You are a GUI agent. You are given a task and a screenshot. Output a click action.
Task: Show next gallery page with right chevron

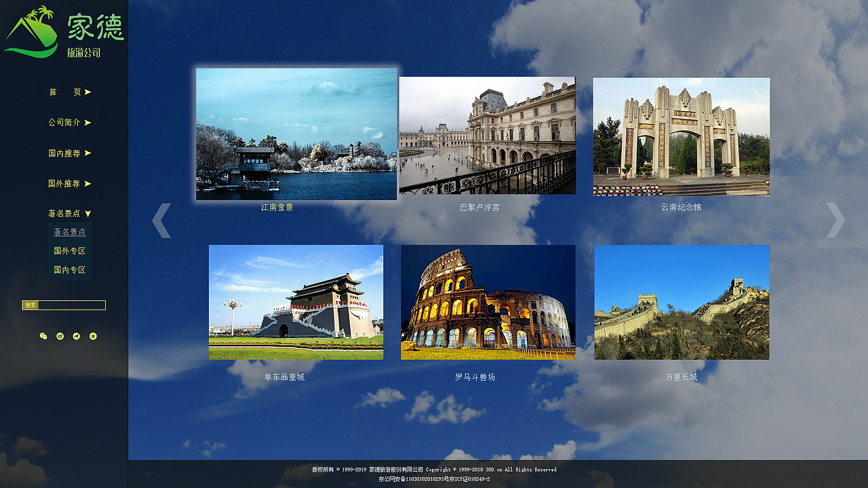point(835,220)
